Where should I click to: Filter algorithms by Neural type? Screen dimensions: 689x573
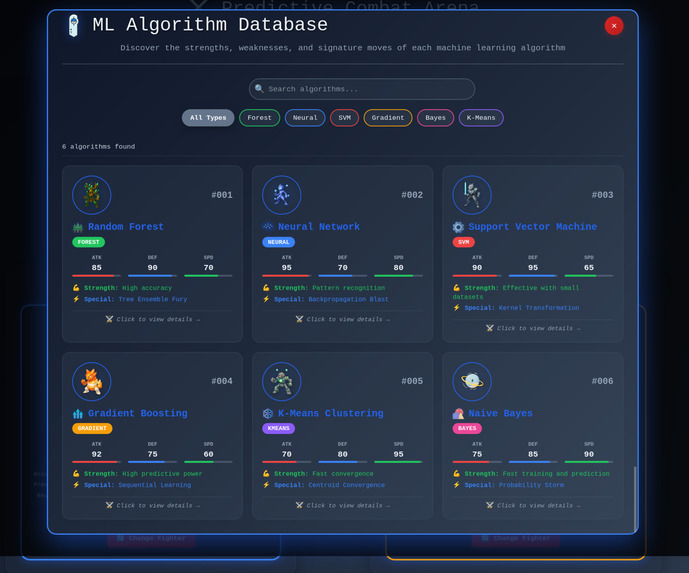point(305,118)
